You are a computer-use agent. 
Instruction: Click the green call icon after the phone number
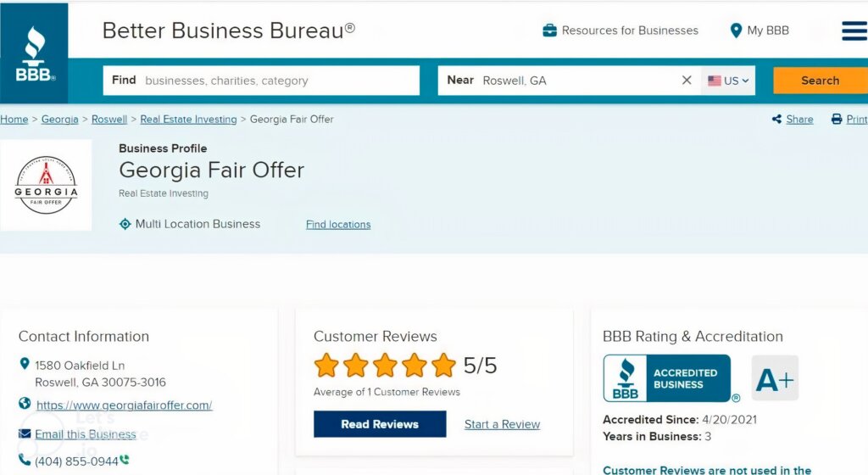pos(125,460)
